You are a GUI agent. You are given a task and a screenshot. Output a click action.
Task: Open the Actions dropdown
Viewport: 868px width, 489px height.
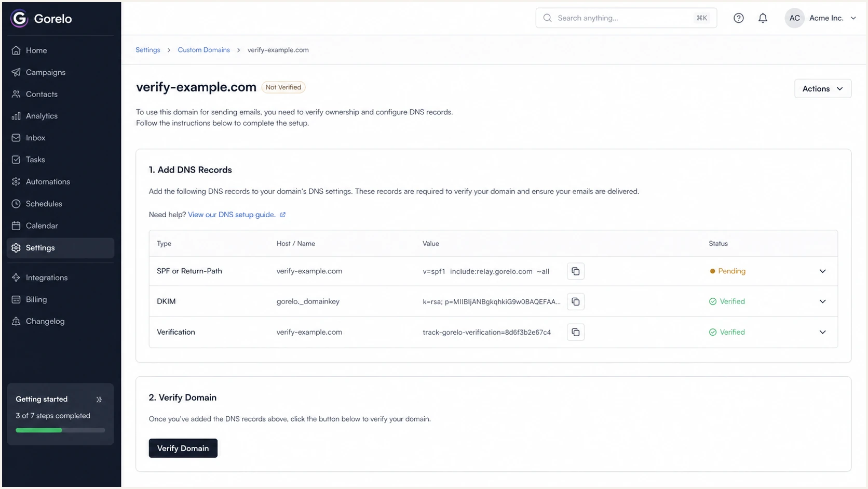[x=823, y=88]
